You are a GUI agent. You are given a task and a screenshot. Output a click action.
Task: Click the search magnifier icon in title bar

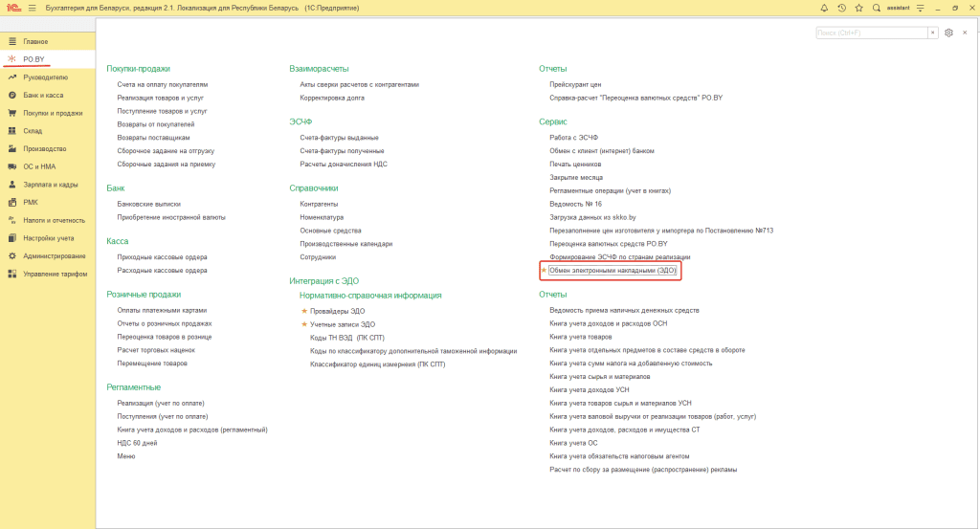click(x=877, y=8)
